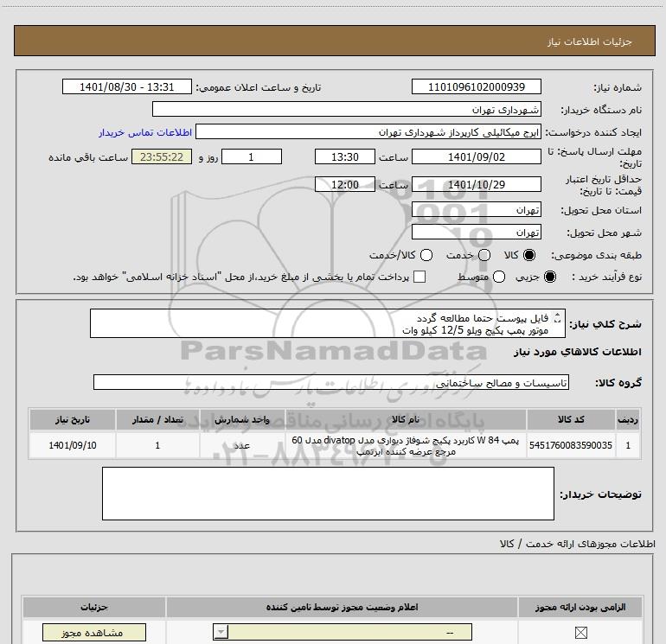Click the شهر محل تحویل field
666x644 pixels.
(x=476, y=232)
